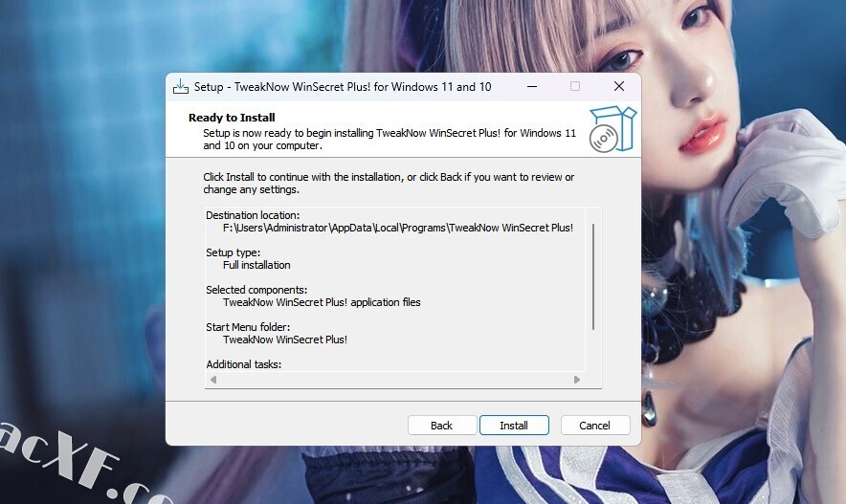The width and height of the screenshot is (846, 504).
Task: Click the 'Ready to Install' heading
Action: pyautogui.click(x=232, y=118)
